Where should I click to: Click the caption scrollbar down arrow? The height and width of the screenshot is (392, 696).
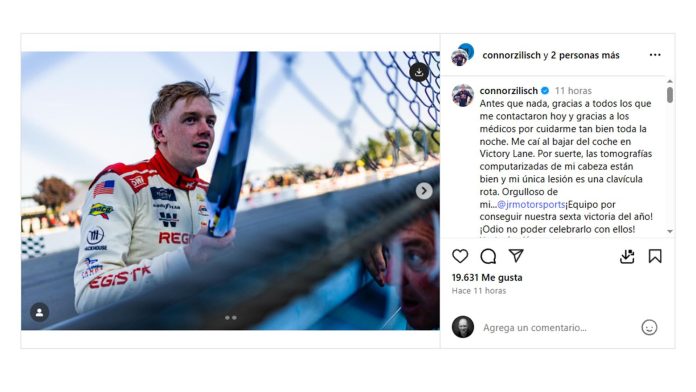pyautogui.click(x=670, y=232)
